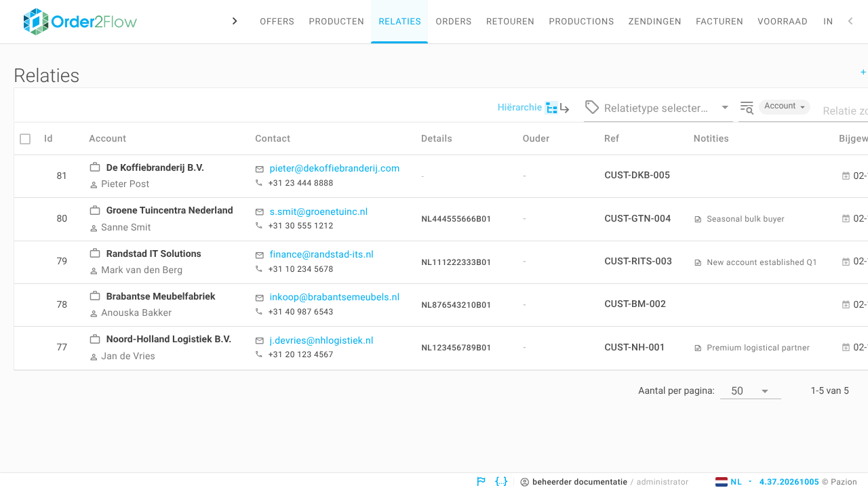Switch to the Producten tab
Image resolution: width=868 pixels, height=488 pixels.
336,22
